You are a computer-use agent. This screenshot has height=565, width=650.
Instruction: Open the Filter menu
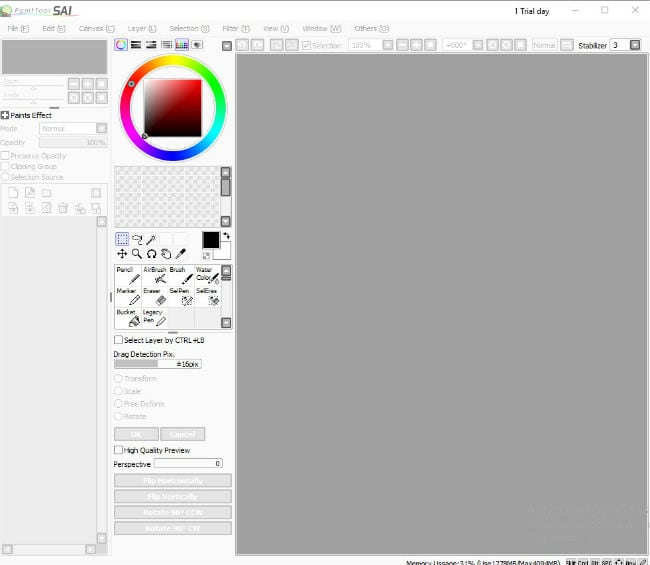pyautogui.click(x=236, y=29)
